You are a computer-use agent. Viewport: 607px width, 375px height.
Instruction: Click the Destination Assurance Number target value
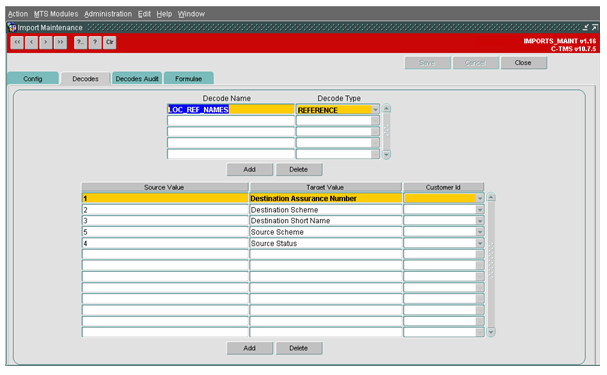click(x=326, y=198)
